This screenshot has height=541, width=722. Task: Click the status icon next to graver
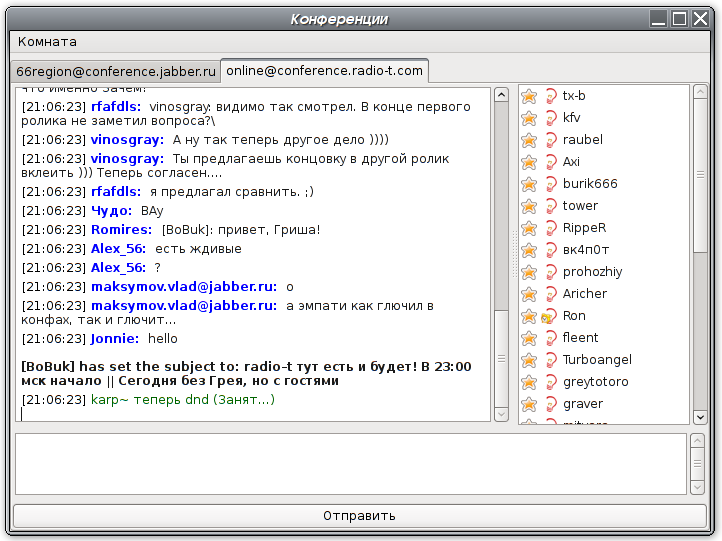pos(549,404)
